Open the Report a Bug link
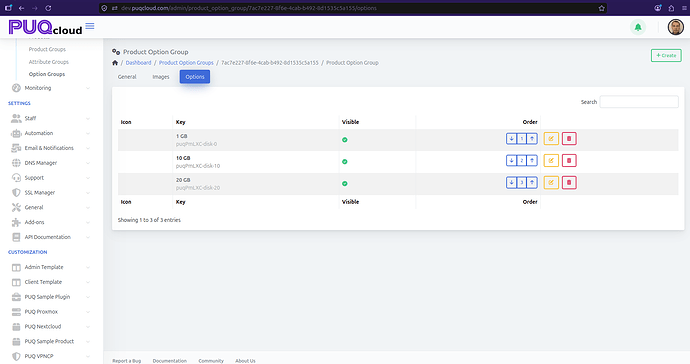The height and width of the screenshot is (364, 690). pyautogui.click(x=127, y=360)
